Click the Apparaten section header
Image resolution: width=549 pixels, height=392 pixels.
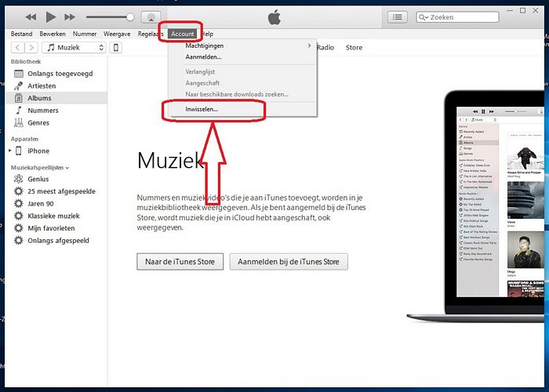pyautogui.click(x=24, y=139)
